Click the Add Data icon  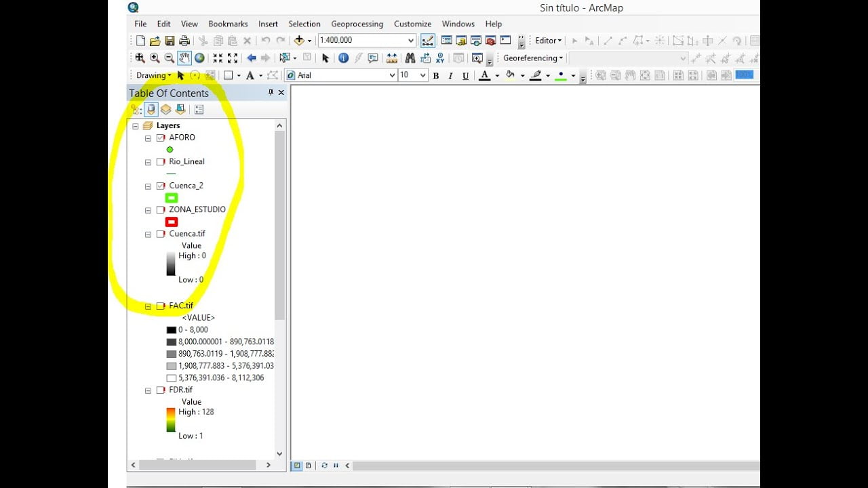[x=299, y=41]
